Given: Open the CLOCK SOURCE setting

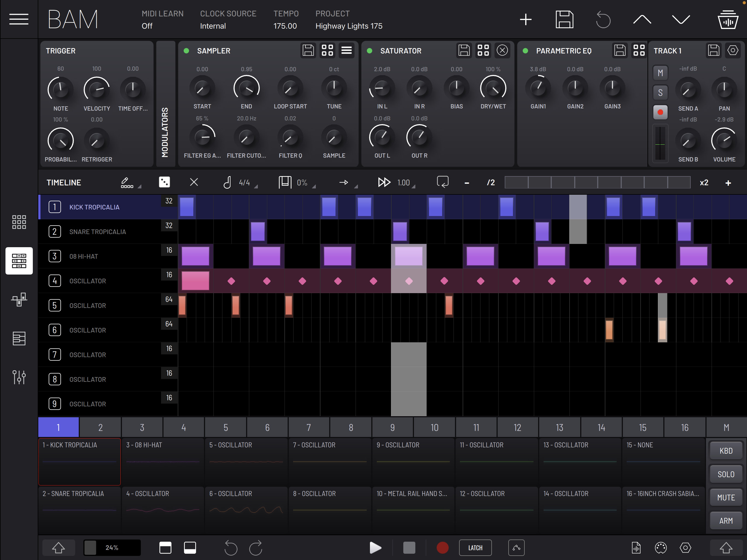Looking at the screenshot, I should pos(228,20).
